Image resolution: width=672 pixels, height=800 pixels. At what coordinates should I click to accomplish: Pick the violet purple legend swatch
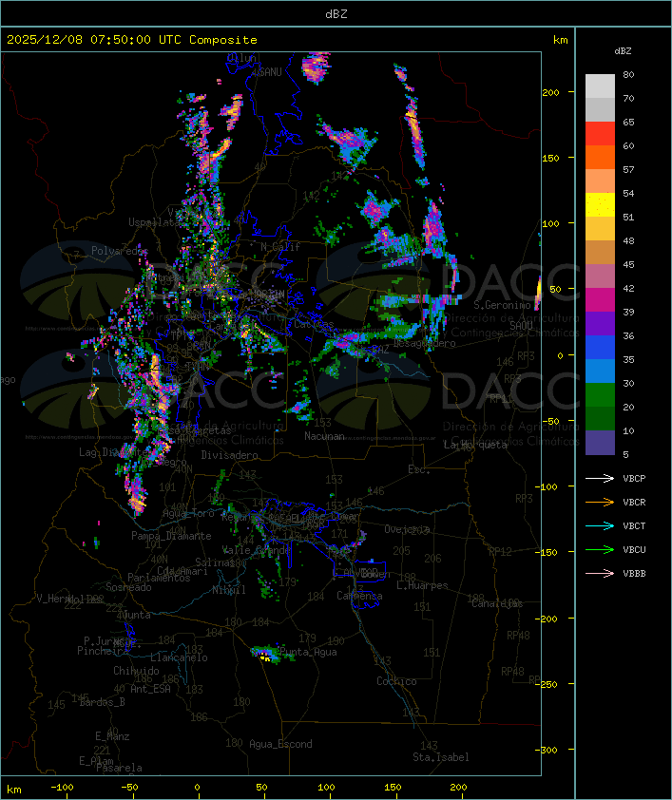tap(600, 323)
